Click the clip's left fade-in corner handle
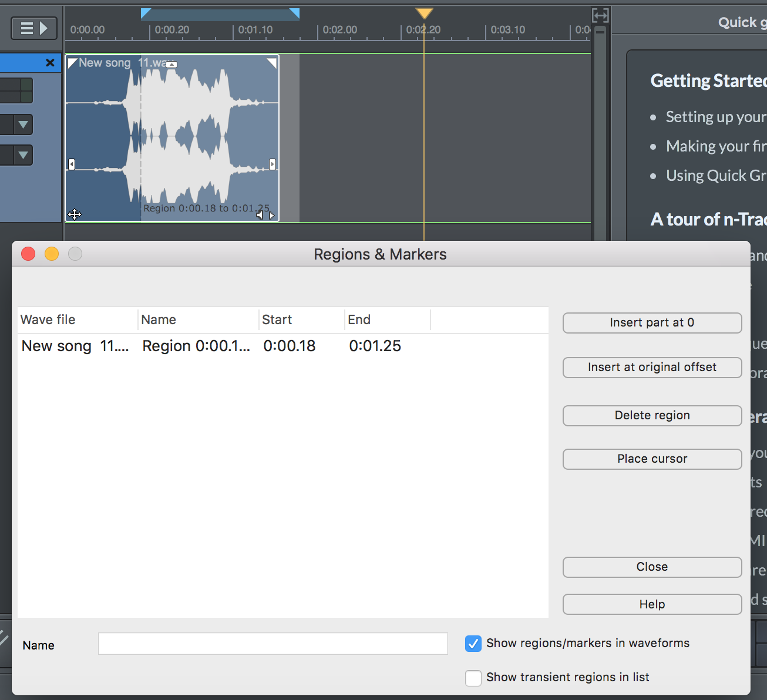The width and height of the screenshot is (767, 700). pos(72,62)
